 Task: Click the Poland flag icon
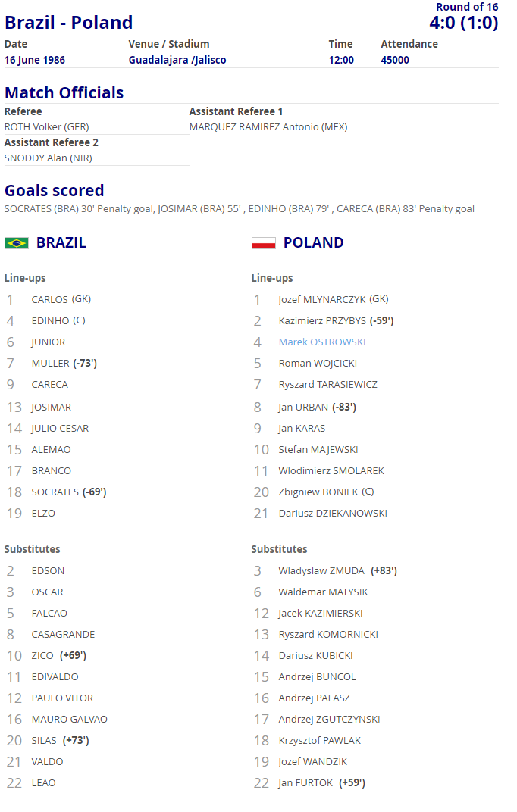(264, 243)
